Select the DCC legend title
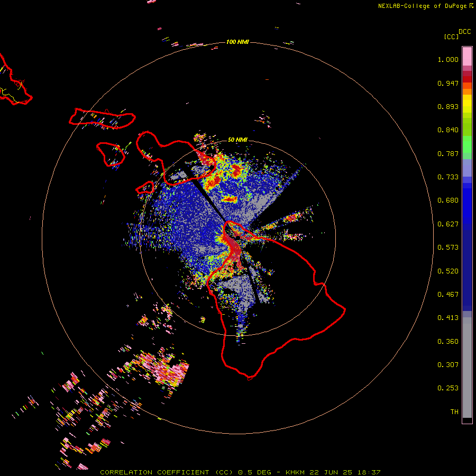This screenshot has height=476, width=476. tap(465, 32)
